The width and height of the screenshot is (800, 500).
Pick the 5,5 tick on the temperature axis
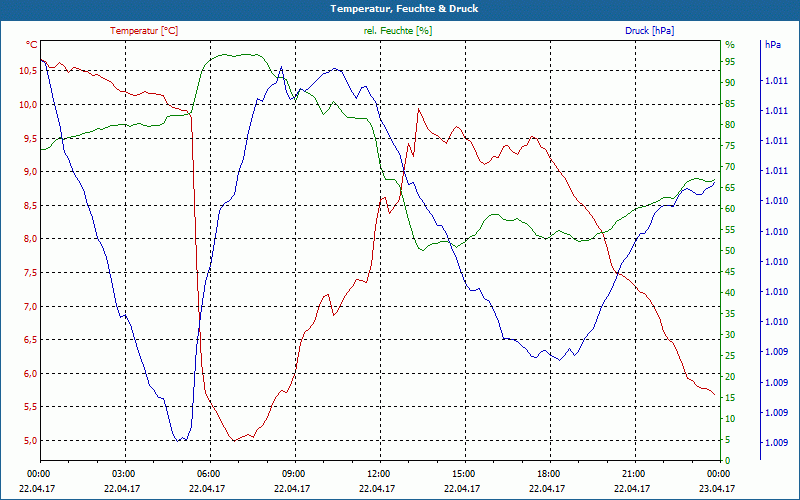click(x=30, y=407)
